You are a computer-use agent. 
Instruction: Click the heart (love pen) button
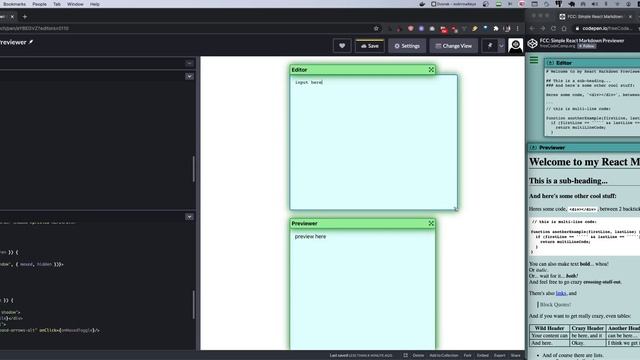click(x=342, y=46)
